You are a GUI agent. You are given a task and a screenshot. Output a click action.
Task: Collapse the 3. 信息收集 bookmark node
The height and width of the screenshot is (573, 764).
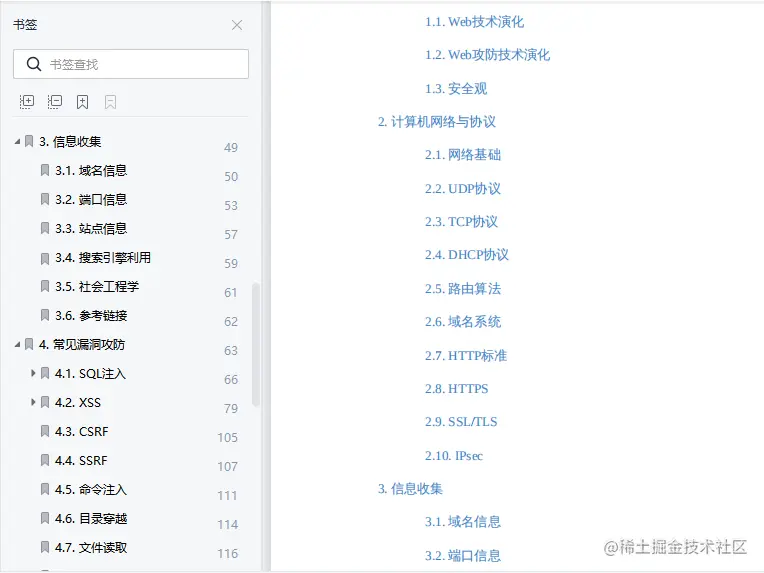pyautogui.click(x=18, y=141)
